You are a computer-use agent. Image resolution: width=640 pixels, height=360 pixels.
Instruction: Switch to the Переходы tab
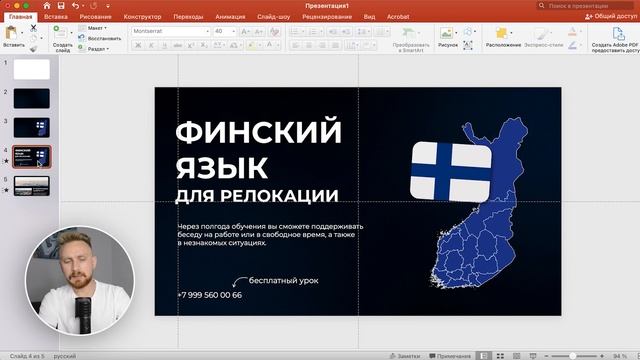(188, 17)
